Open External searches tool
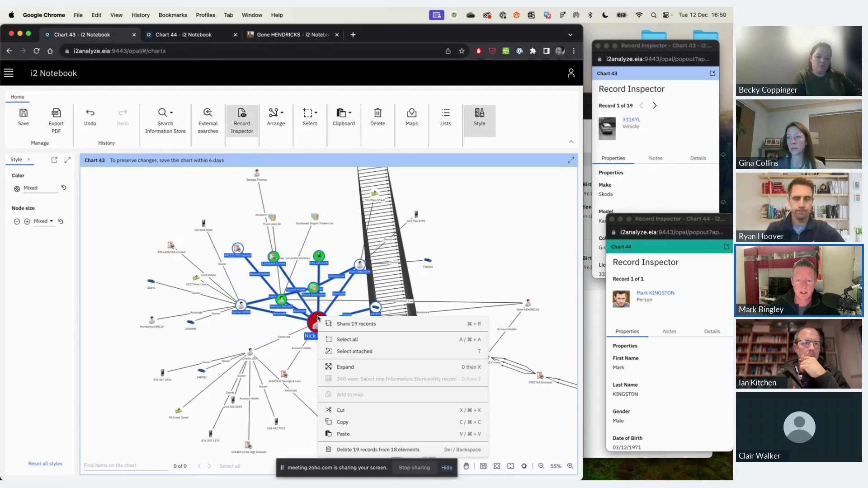Screen dimensions: 868x488 click(208, 120)
